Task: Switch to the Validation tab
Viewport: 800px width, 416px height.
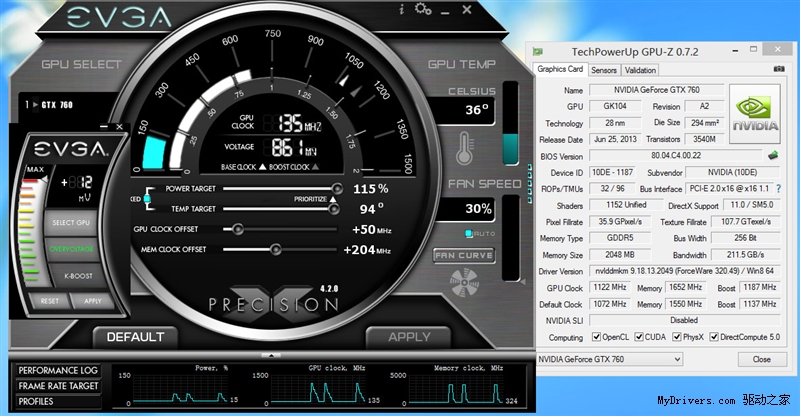Action: [x=640, y=70]
